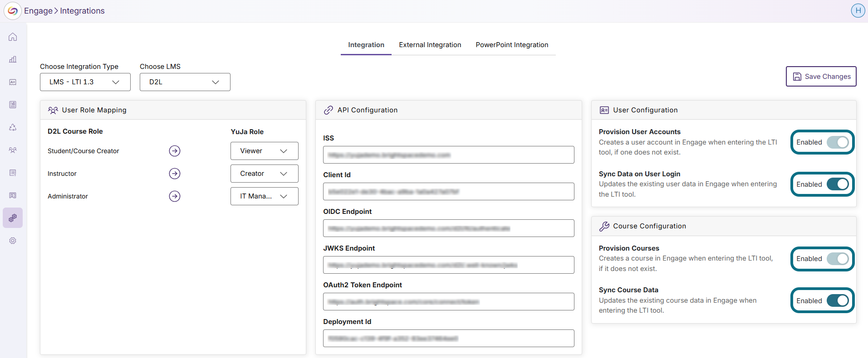Click the Sync Course Data heading
Screen dimensions: 868x358
click(628, 290)
